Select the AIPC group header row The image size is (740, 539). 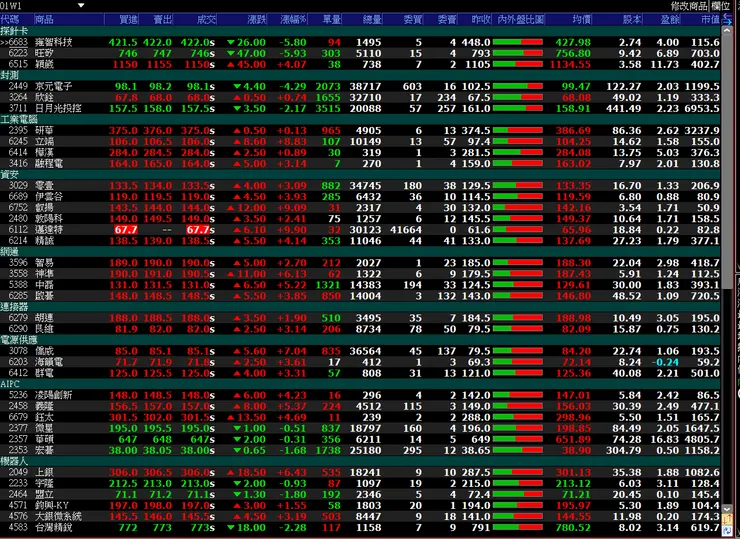pos(361,384)
